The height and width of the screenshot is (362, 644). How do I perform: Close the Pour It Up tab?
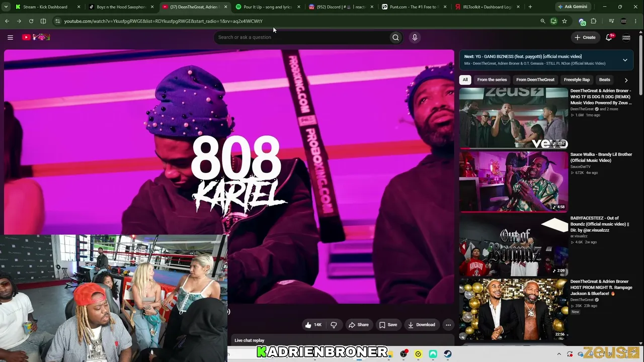(x=299, y=7)
